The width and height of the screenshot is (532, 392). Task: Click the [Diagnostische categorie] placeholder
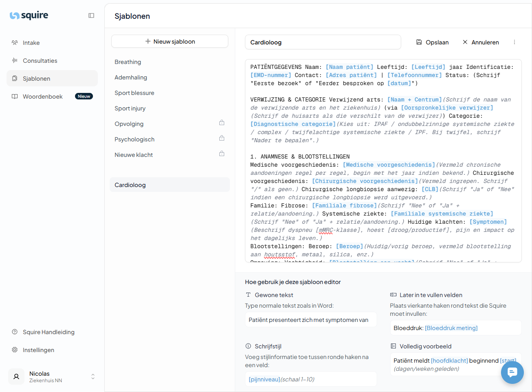coord(293,124)
